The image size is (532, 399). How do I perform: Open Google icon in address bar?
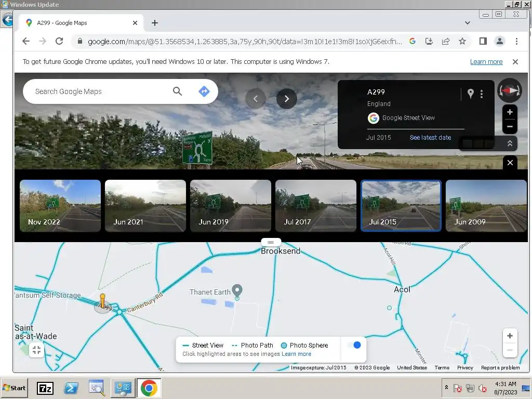[x=413, y=42]
